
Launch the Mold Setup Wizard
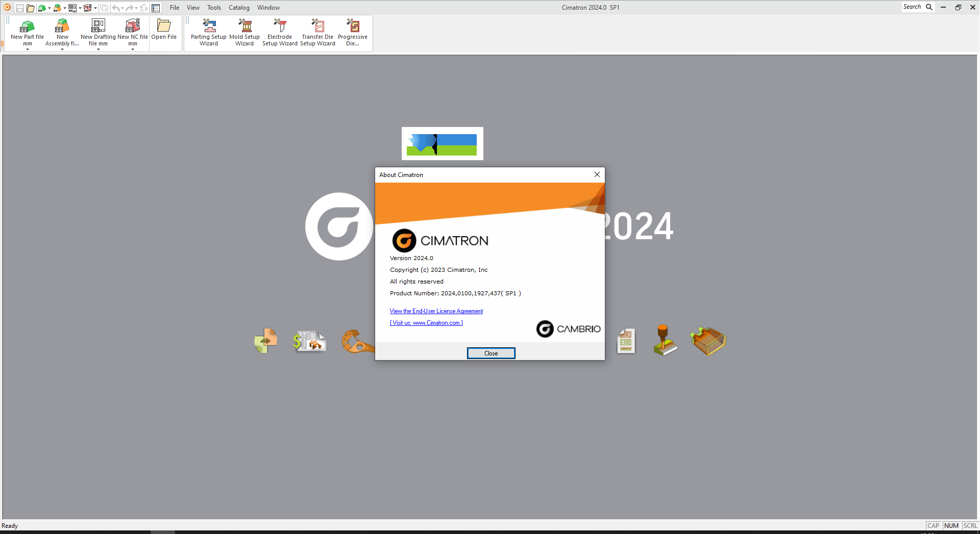coord(244,32)
